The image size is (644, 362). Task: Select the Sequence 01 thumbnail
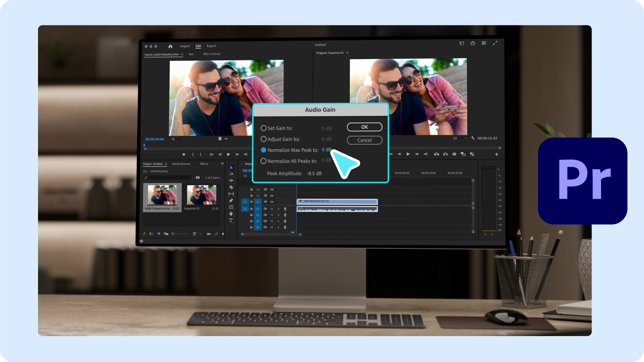pyautogui.click(x=201, y=195)
